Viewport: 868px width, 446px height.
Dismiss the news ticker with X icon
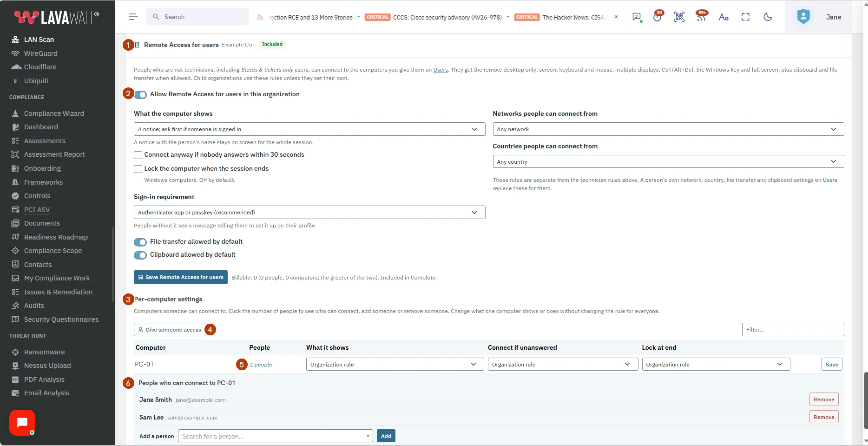pos(616,17)
